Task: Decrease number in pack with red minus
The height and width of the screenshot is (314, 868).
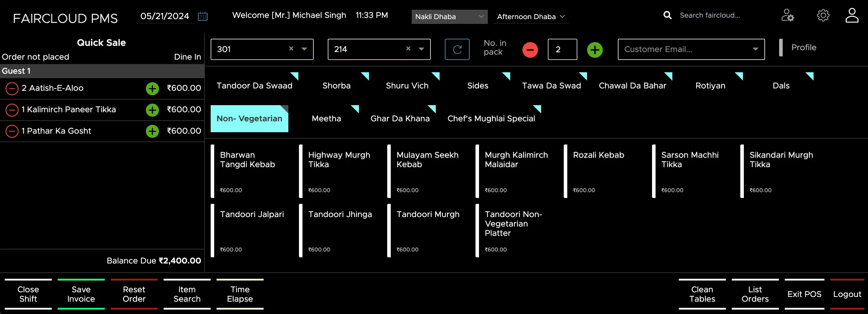Action: click(x=530, y=50)
